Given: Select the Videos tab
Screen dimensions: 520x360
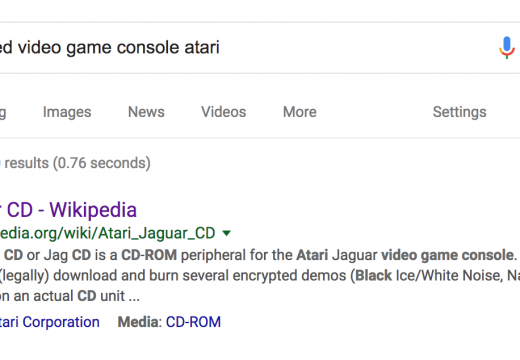Looking at the screenshot, I should click(224, 112).
